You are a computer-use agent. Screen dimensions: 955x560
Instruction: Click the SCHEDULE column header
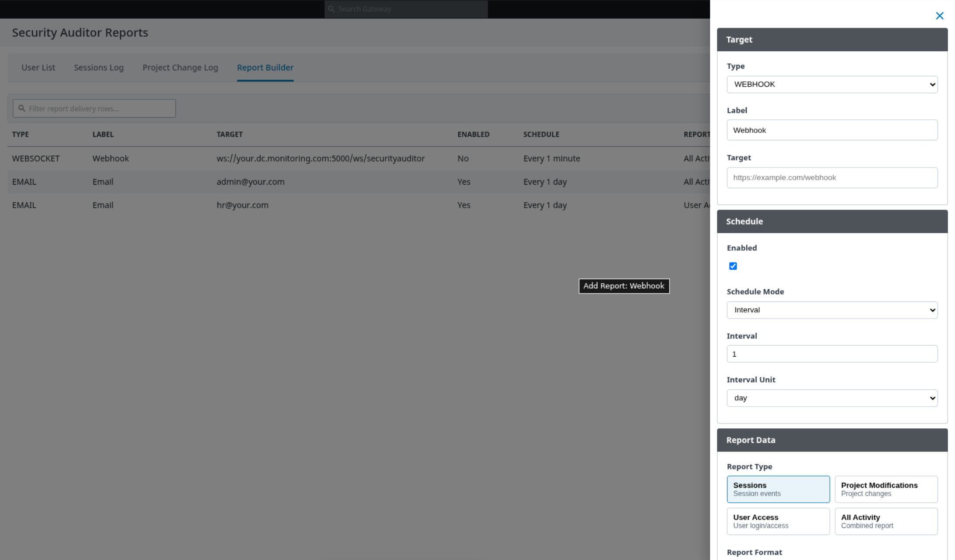point(541,134)
